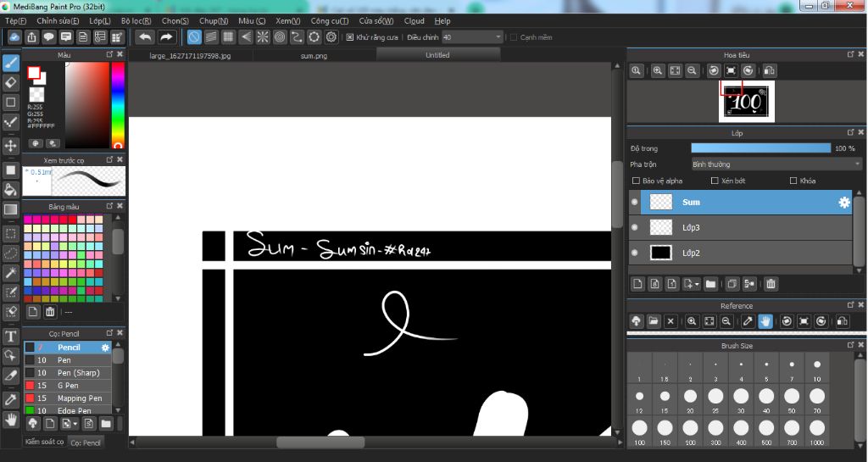
Task: Select the Eyedropper tool
Action: point(10,399)
